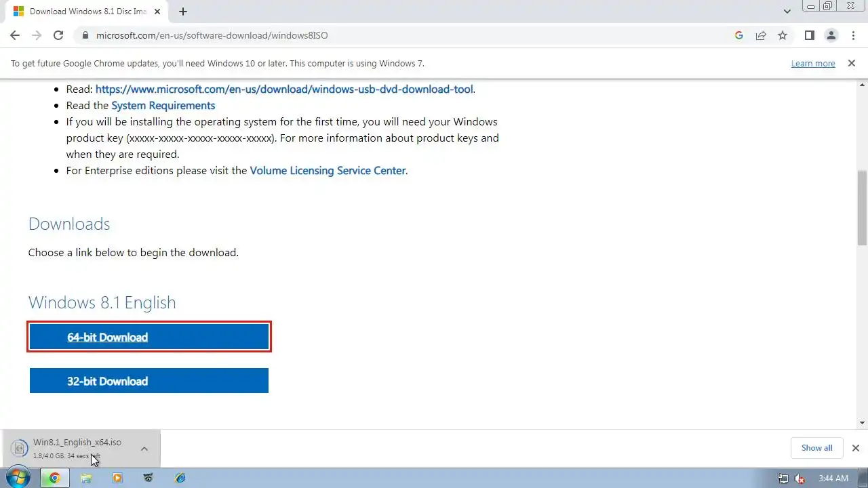Image resolution: width=868 pixels, height=488 pixels.
Task: Go forward to the next page
Action: coord(37,35)
